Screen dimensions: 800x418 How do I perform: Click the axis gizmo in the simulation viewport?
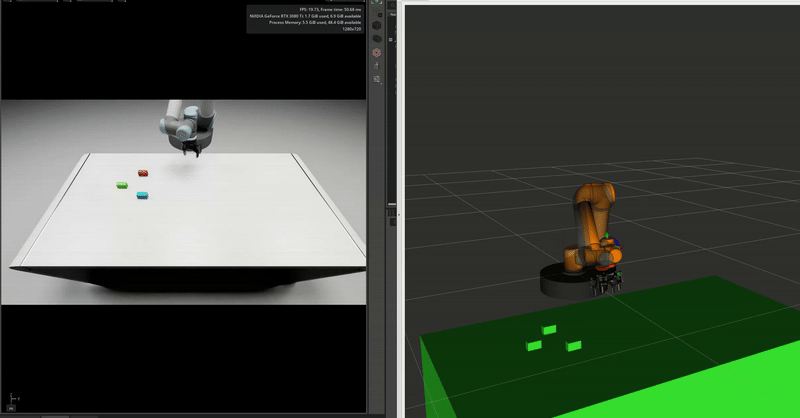click(13, 399)
